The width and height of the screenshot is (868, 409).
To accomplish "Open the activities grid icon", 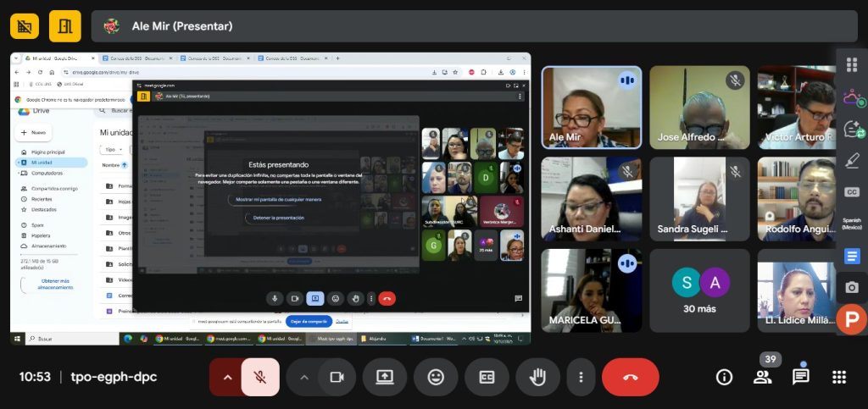I will tap(839, 378).
